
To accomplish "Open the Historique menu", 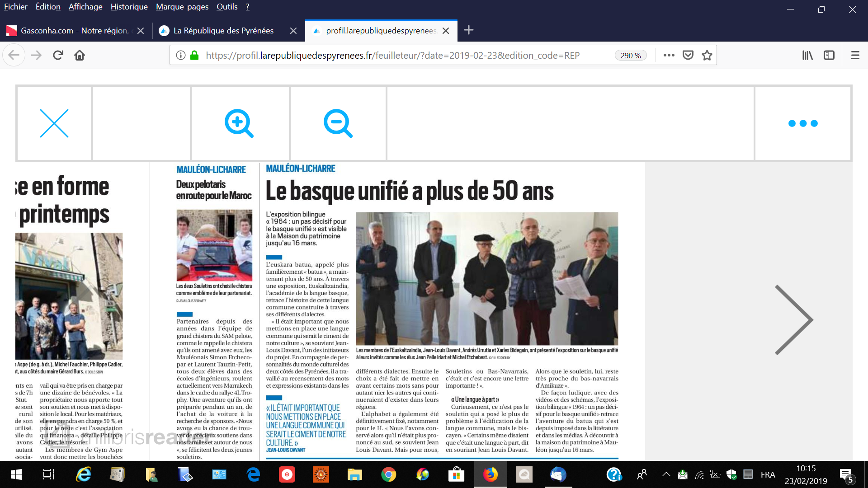I will pyautogui.click(x=129, y=7).
